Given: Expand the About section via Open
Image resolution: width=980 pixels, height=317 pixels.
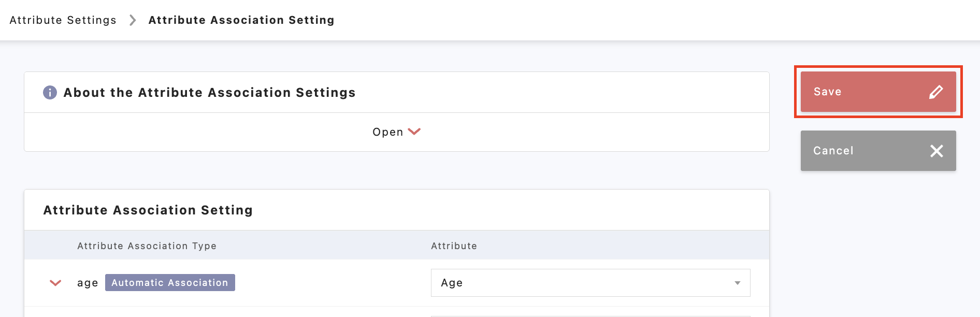Looking at the screenshot, I should 388,132.
